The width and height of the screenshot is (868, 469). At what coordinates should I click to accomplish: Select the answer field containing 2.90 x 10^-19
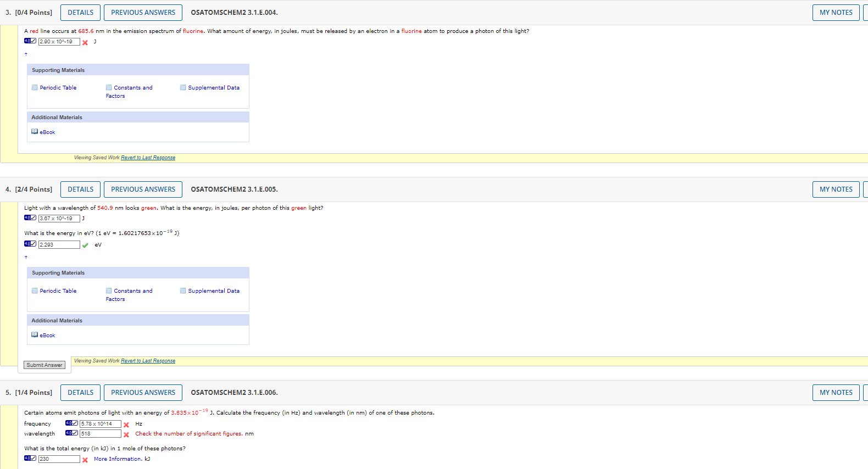pos(59,42)
